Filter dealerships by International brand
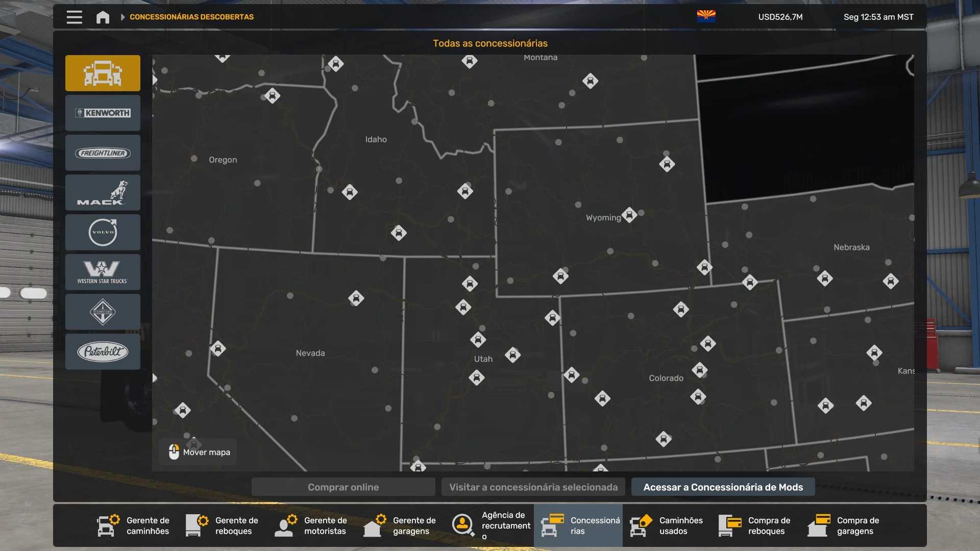The width and height of the screenshot is (980, 551). click(103, 312)
